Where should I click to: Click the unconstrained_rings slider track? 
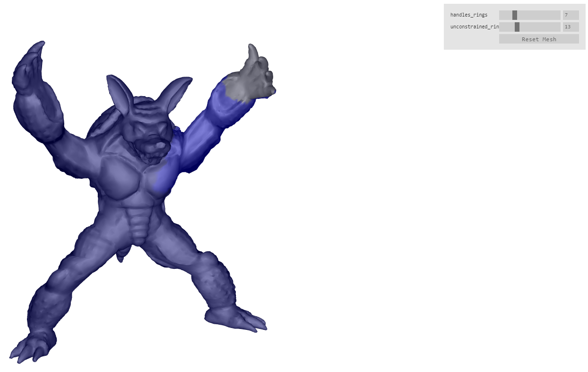[x=530, y=27]
